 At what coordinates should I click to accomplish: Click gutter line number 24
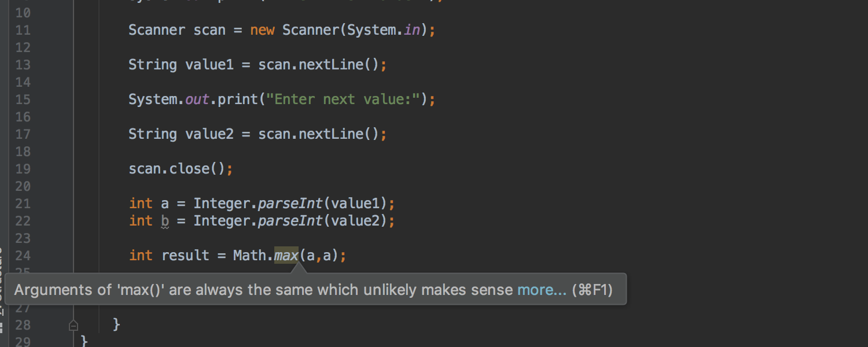pyautogui.click(x=23, y=256)
